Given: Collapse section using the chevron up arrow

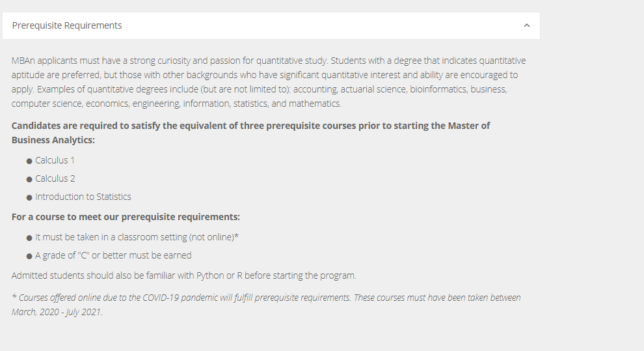Looking at the screenshot, I should coord(526,25).
